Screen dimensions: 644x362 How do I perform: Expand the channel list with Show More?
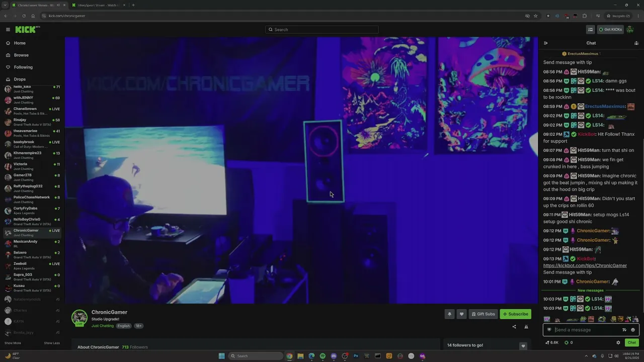(13, 343)
